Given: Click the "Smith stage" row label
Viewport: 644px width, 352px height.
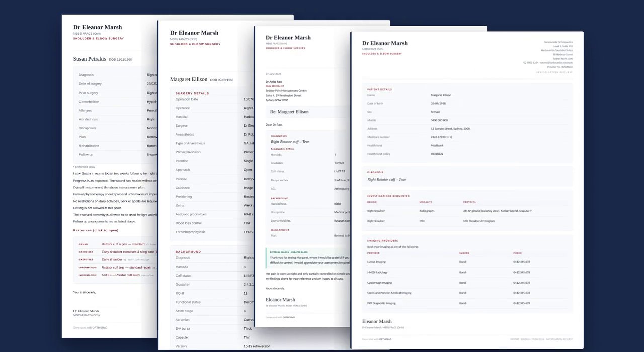Looking at the screenshot, I should [x=184, y=311].
